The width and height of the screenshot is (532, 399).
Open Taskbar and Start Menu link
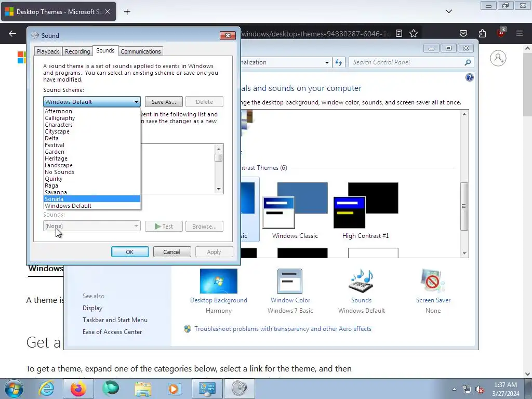(x=115, y=320)
